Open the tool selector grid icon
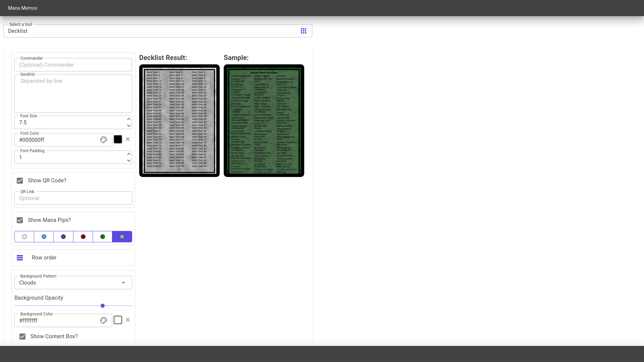This screenshot has width=644, height=362. (x=304, y=31)
